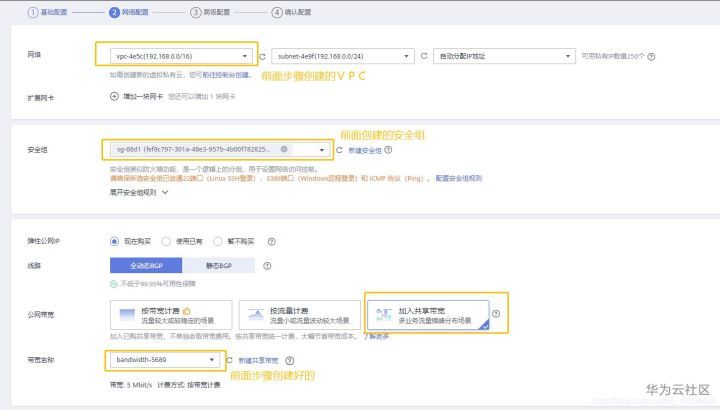Go to step 3 高级配置
The image size is (720, 410).
point(210,12)
